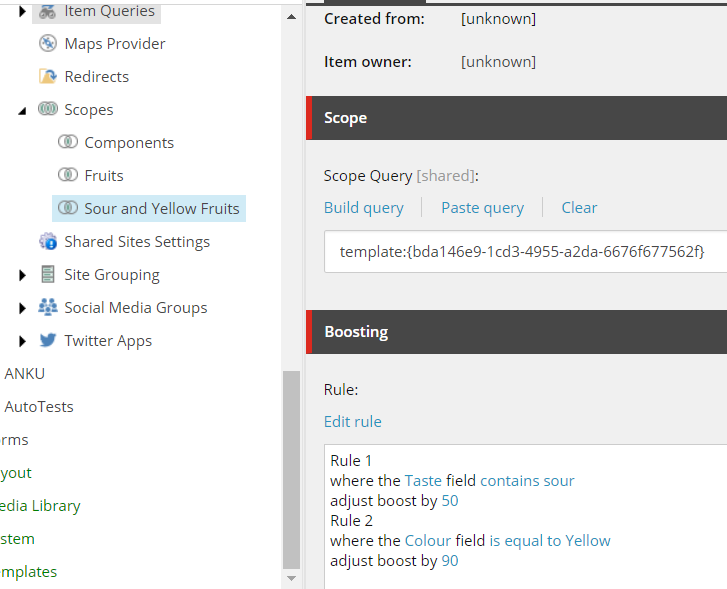Clear the scope query

[x=579, y=207]
